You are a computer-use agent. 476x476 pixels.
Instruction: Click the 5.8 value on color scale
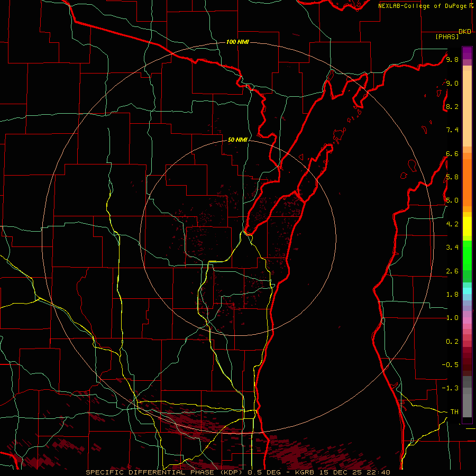(x=452, y=177)
